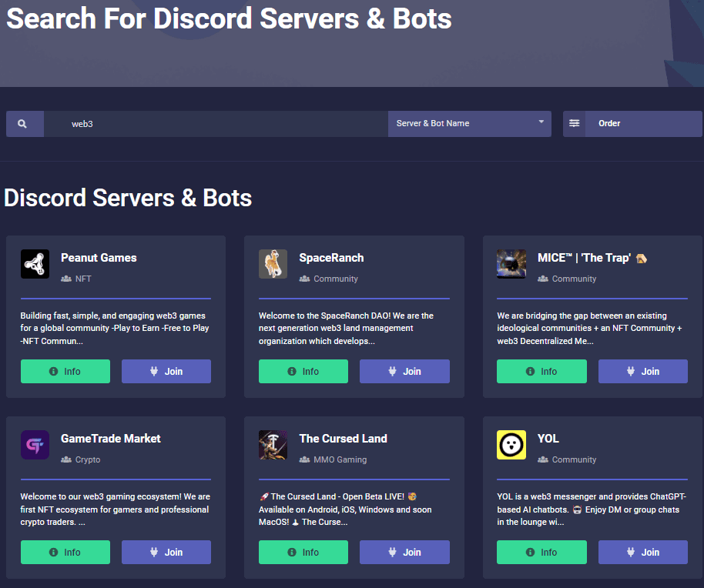Open The Cursed Land server avatar
Image resolution: width=704 pixels, height=588 pixels.
coord(273,445)
